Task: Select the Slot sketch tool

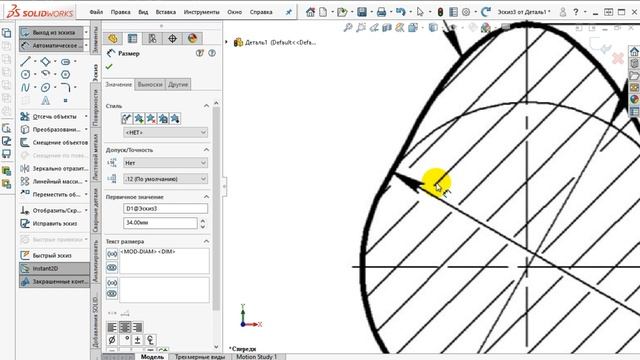Action: [65, 62]
